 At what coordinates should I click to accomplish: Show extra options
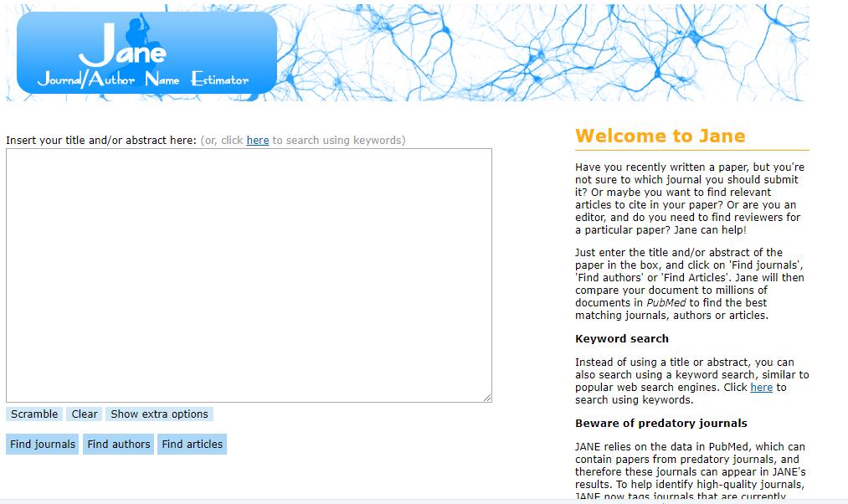point(160,414)
